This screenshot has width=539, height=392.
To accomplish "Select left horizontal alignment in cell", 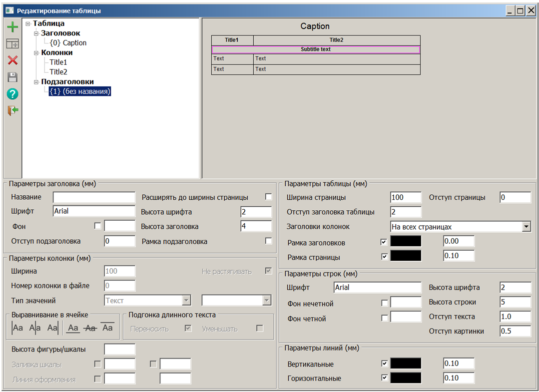I will 18,328.
